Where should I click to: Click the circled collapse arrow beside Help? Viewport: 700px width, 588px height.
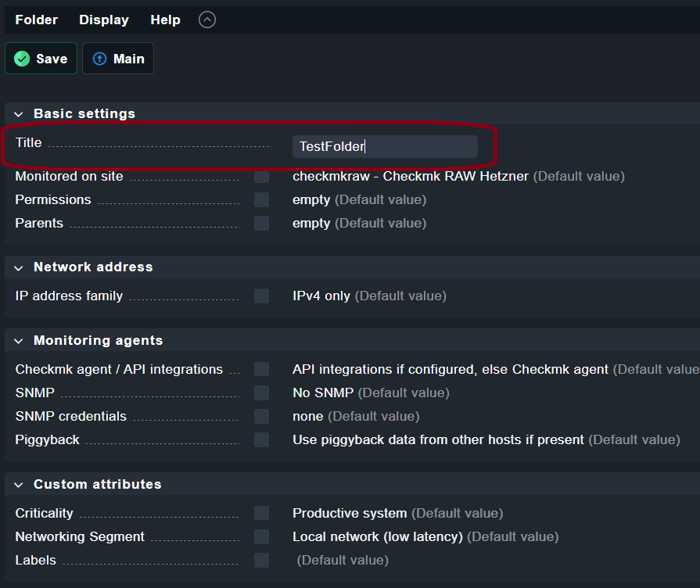[207, 20]
